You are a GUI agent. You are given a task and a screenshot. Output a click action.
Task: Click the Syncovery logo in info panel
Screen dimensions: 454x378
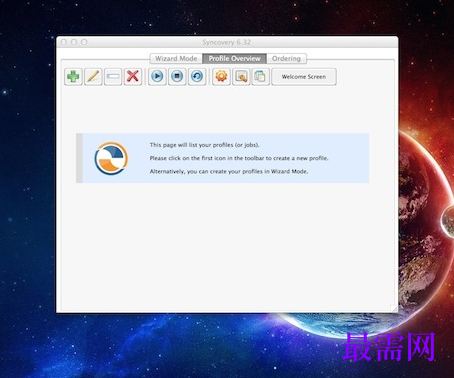pos(111,158)
